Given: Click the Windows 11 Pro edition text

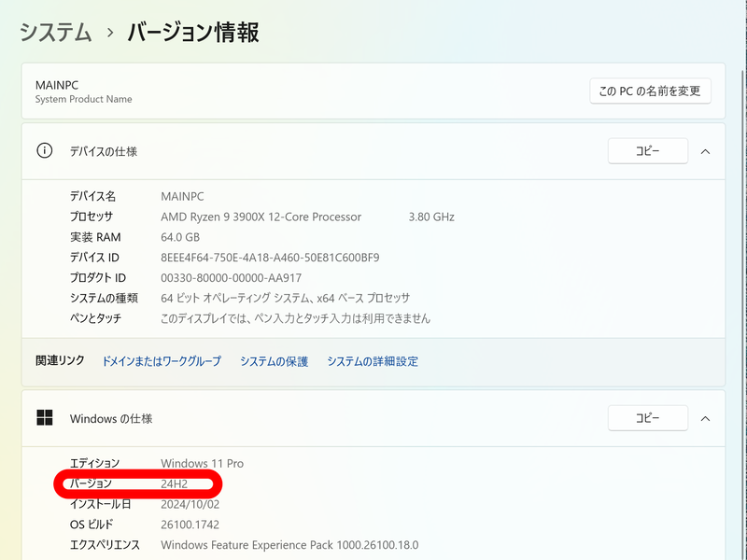Looking at the screenshot, I should (x=203, y=463).
